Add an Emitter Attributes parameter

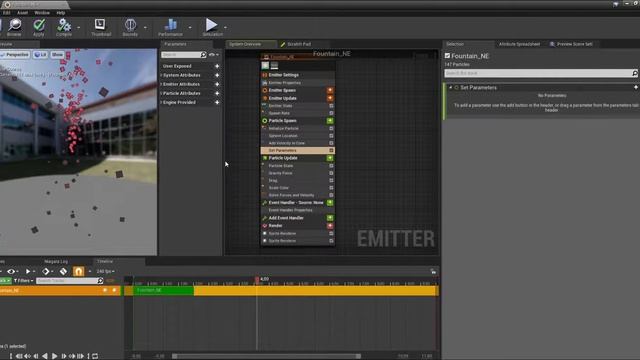click(217, 84)
